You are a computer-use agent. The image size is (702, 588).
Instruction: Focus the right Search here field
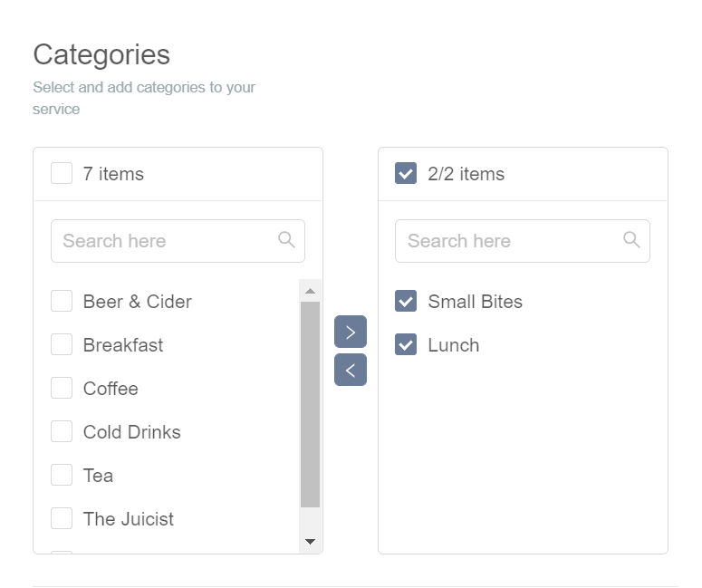[523, 241]
